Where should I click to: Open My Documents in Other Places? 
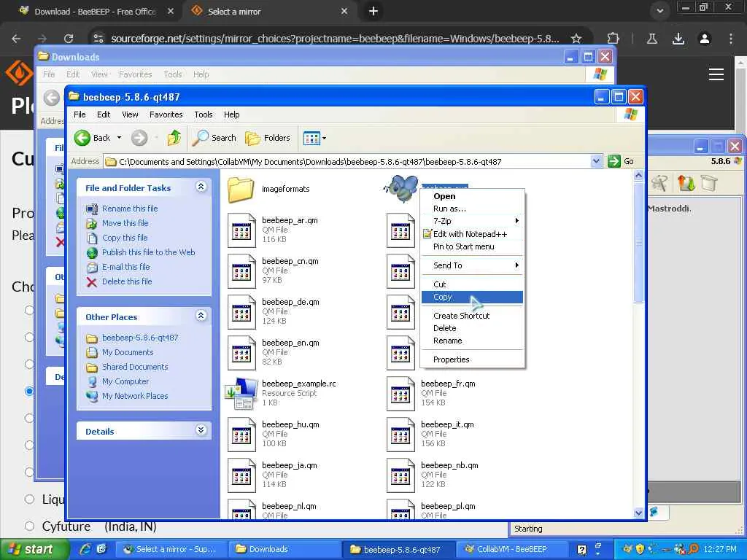(x=128, y=352)
